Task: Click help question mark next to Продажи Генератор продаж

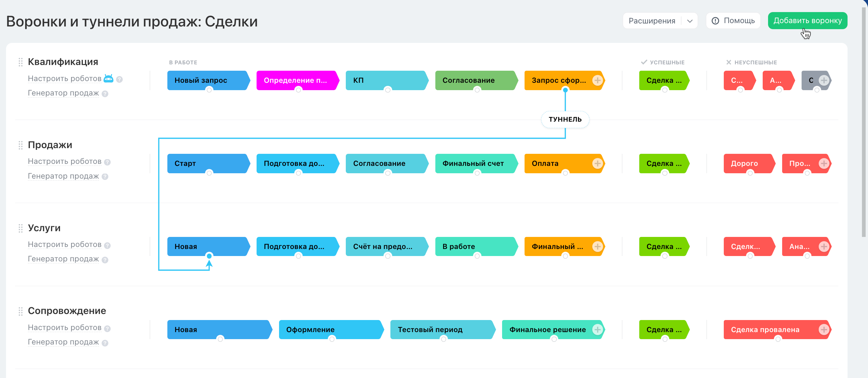Action: click(105, 177)
